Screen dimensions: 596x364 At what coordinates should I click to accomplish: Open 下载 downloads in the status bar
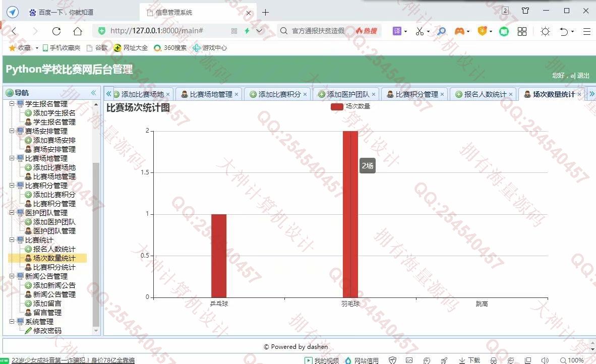[469, 360]
